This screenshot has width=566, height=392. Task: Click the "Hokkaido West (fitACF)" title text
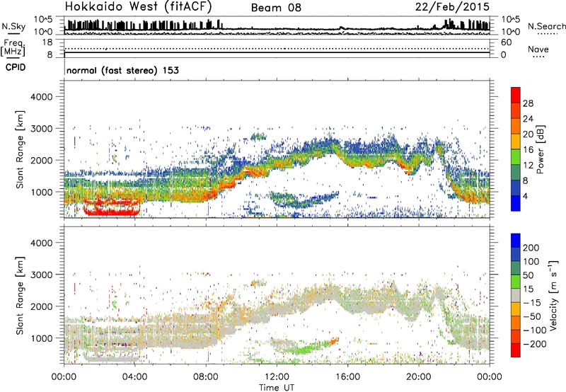coord(138,6)
